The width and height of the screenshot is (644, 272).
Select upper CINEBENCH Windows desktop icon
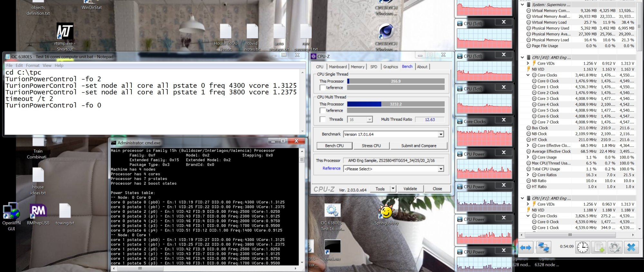386,8
